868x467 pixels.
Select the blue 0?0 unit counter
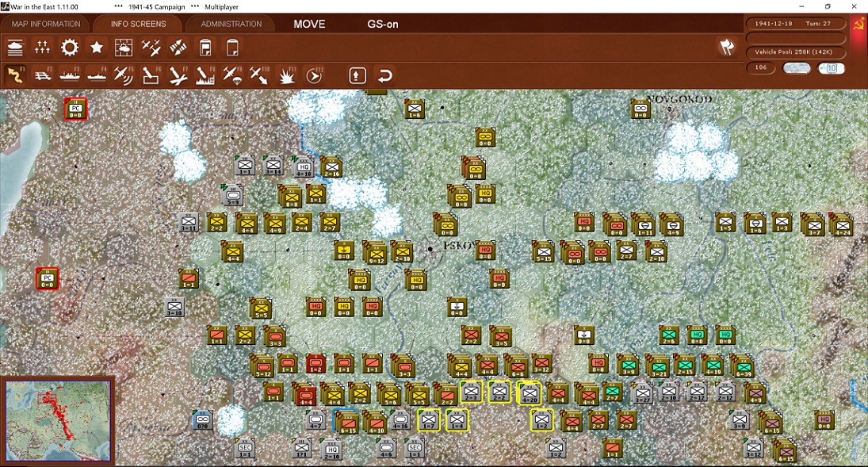pos(203,420)
